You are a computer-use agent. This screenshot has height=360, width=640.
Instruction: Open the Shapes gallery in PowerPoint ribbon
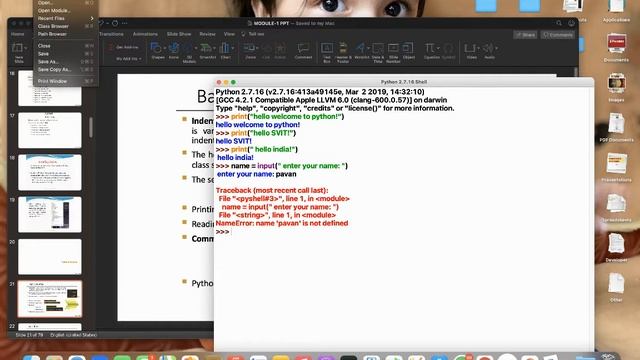[x=156, y=48]
